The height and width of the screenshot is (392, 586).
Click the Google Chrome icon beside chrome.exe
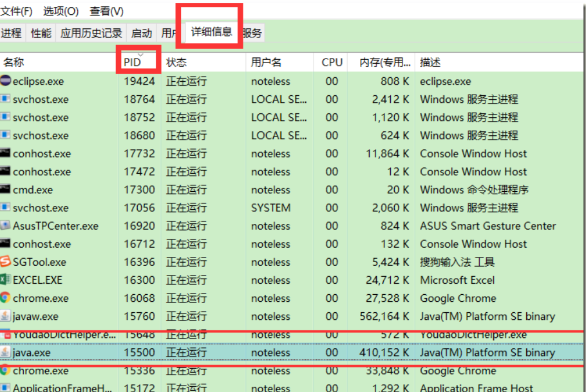pyautogui.click(x=6, y=298)
